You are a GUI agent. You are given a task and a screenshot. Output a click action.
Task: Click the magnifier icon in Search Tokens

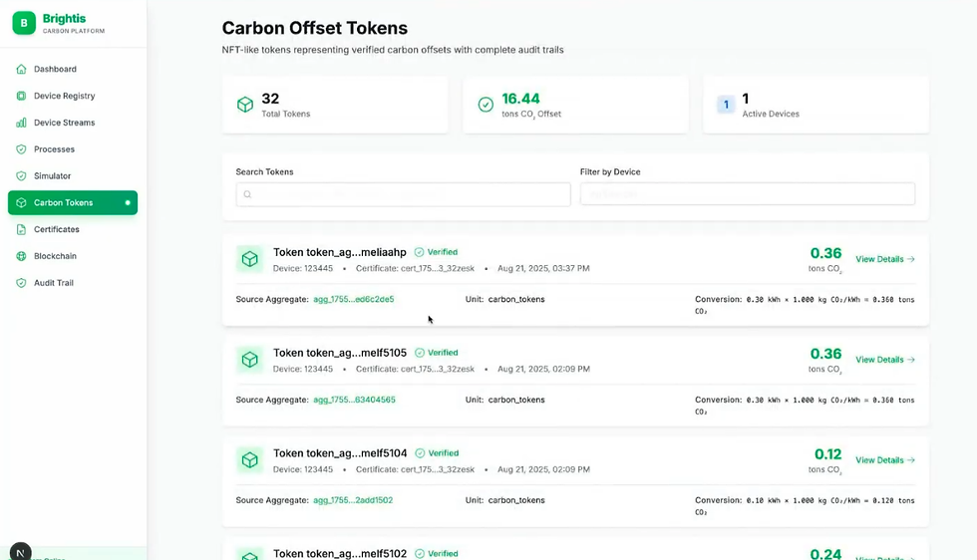coord(247,194)
